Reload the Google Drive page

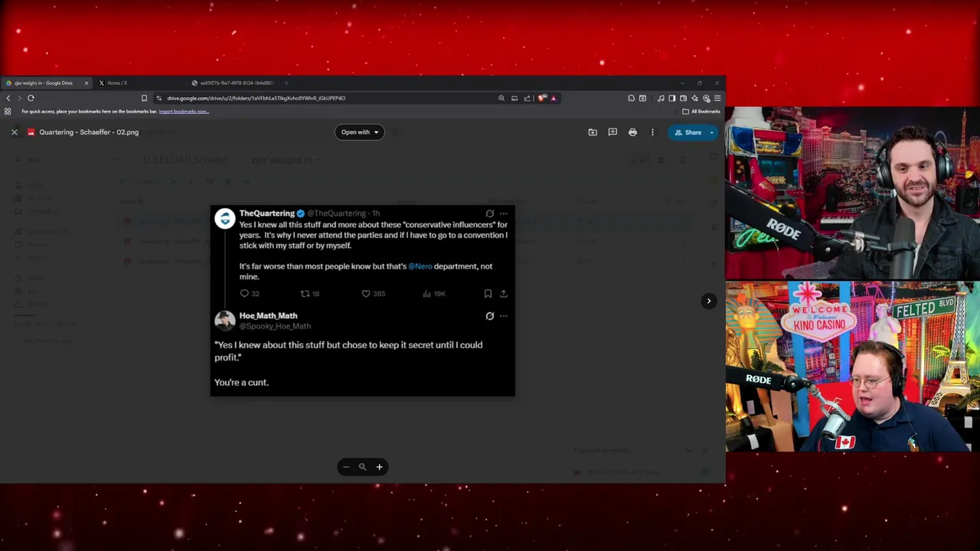point(31,98)
